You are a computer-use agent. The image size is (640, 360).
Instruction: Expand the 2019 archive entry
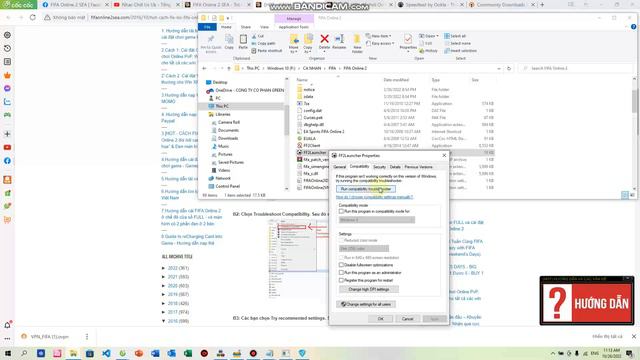pyautogui.click(x=164, y=294)
